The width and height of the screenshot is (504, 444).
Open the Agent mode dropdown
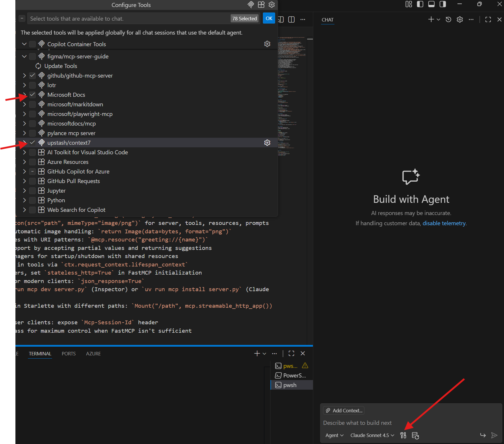click(334, 435)
